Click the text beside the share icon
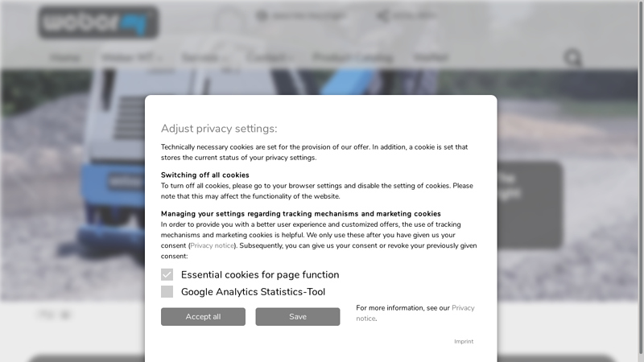 [x=414, y=15]
